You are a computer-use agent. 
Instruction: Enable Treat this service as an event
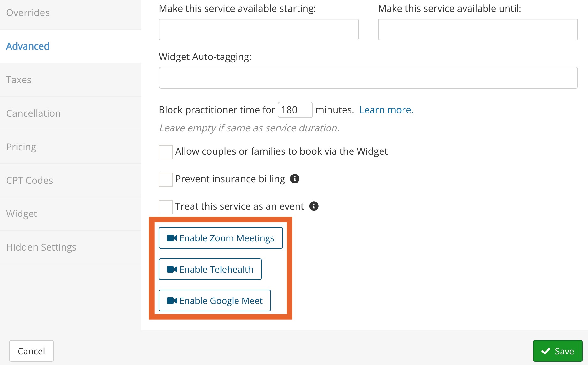[x=166, y=207]
